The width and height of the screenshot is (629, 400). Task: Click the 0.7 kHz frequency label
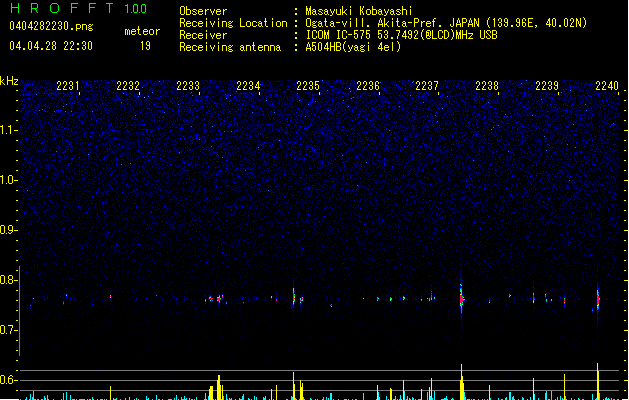(8, 330)
